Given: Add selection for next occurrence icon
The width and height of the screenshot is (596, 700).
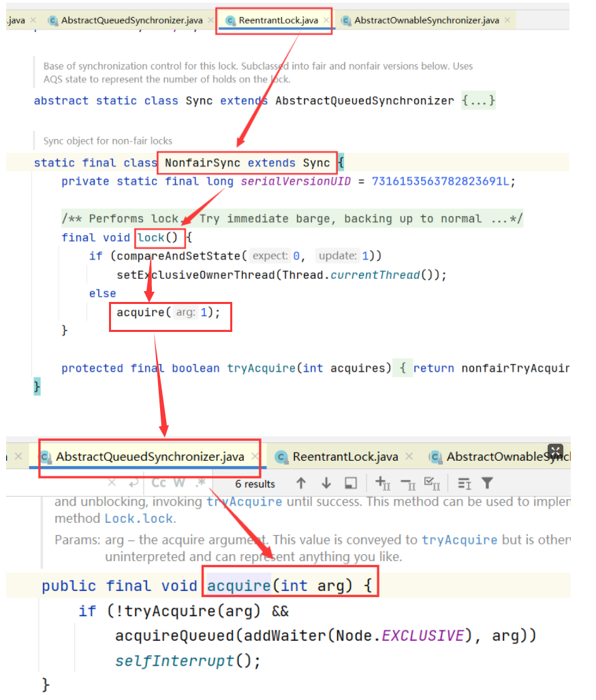Looking at the screenshot, I should coord(383,483).
